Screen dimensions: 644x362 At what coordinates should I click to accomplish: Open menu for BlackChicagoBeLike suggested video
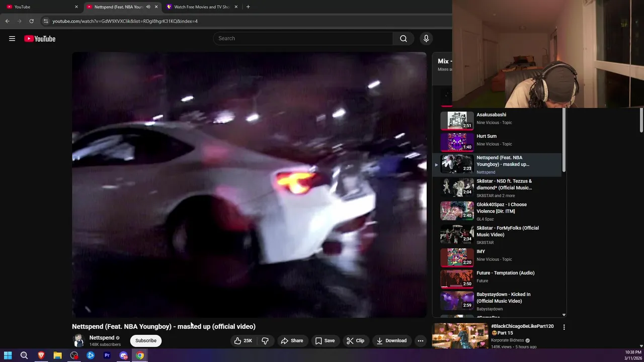[564, 327]
